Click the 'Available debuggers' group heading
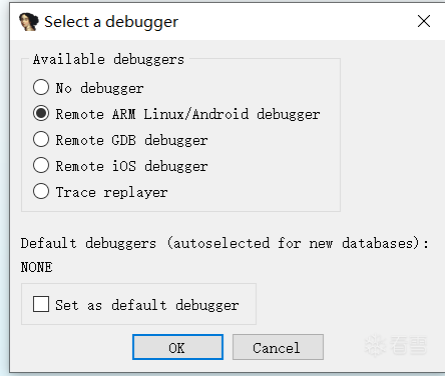The height and width of the screenshot is (376, 445). [108, 60]
